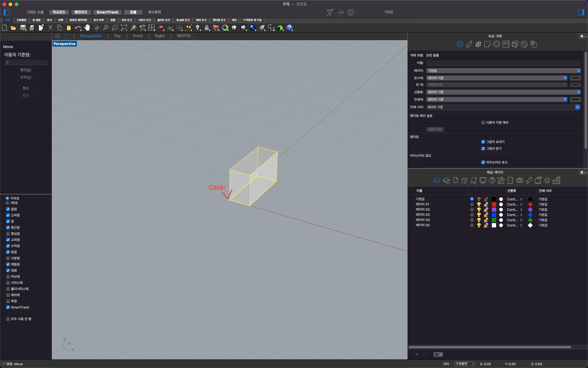Cut selection with the scissors icon

(x=50, y=28)
